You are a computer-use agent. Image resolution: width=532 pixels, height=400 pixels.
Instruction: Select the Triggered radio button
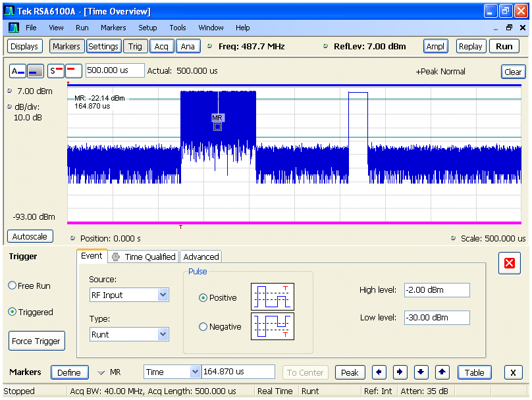tap(13, 312)
